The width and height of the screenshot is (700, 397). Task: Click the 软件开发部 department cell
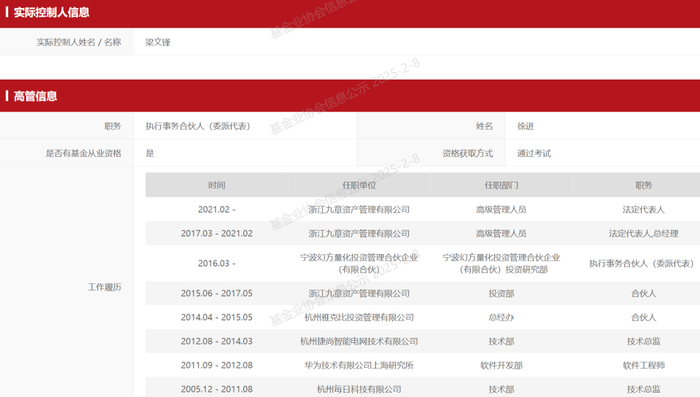501,365
